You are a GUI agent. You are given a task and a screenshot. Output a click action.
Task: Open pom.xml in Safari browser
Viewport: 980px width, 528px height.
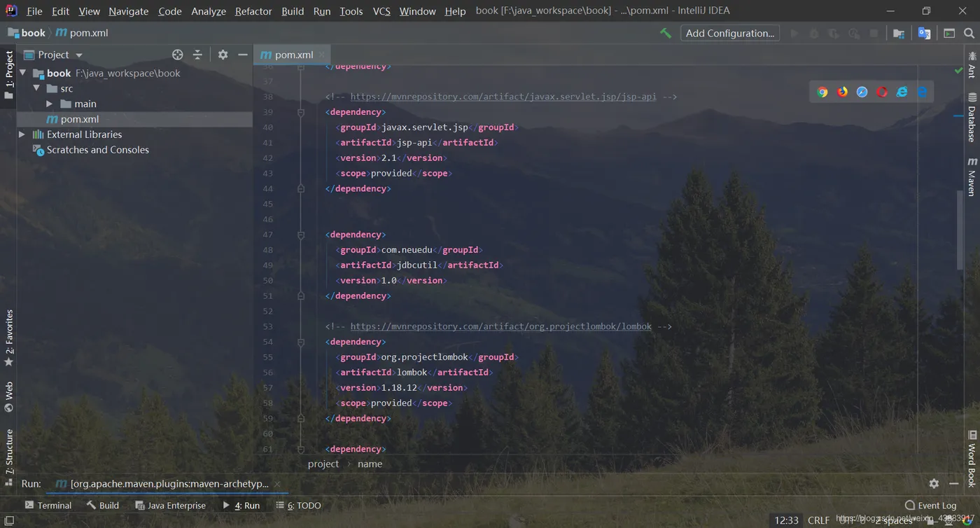click(x=862, y=92)
